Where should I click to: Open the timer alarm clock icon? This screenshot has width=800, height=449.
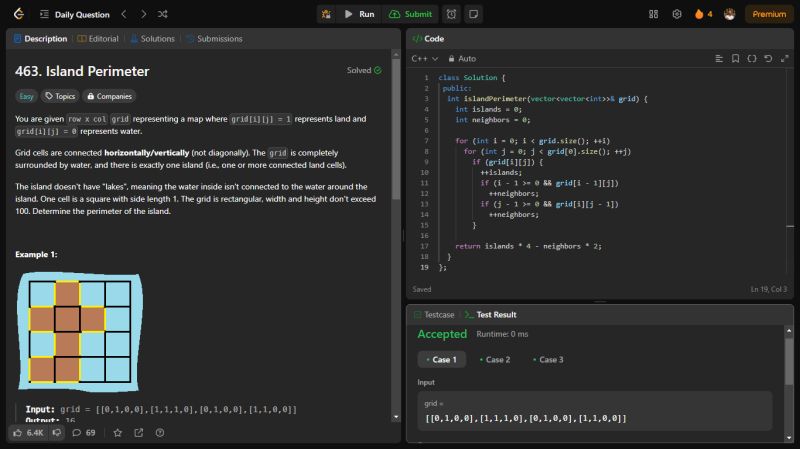451,14
